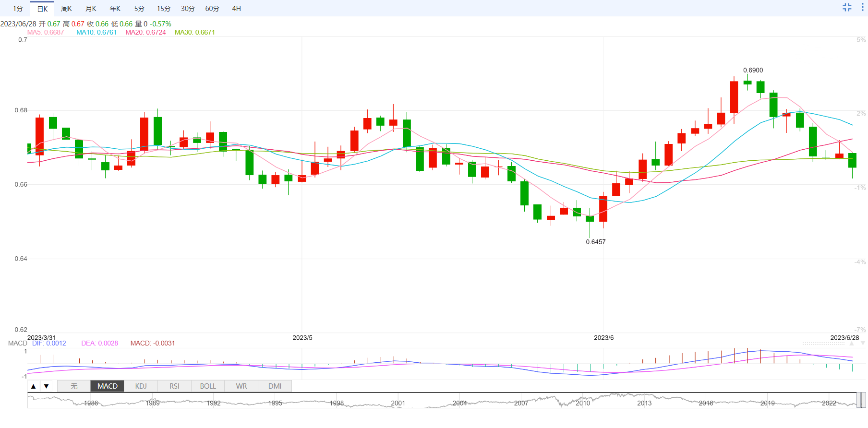Show the RSI indicator panel
This screenshot has width=868, height=428.
pos(174,386)
